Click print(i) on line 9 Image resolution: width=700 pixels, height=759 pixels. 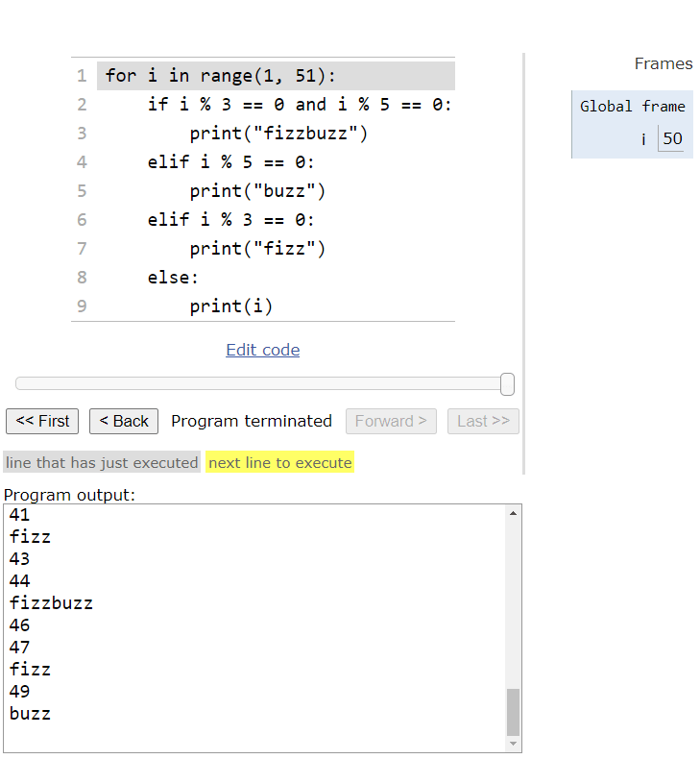[231, 306]
